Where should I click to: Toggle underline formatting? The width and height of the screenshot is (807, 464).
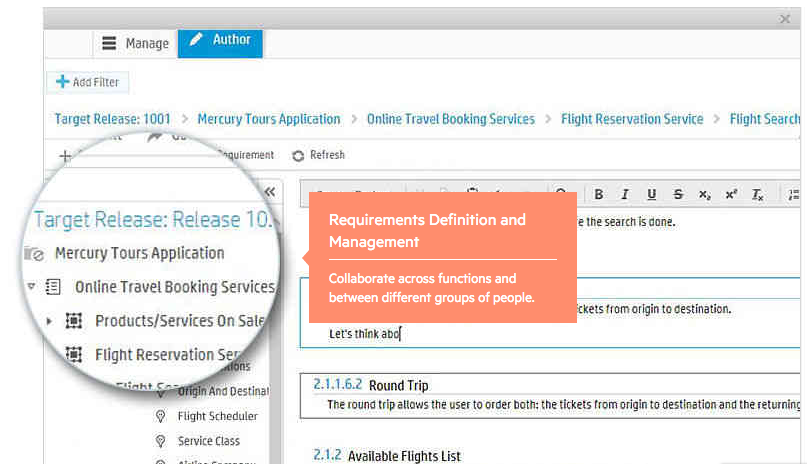pos(652,194)
